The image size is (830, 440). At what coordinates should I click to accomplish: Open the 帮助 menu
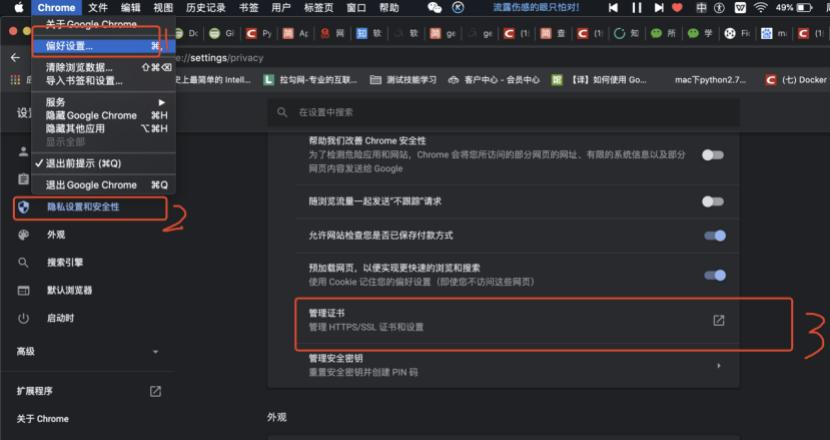click(389, 7)
